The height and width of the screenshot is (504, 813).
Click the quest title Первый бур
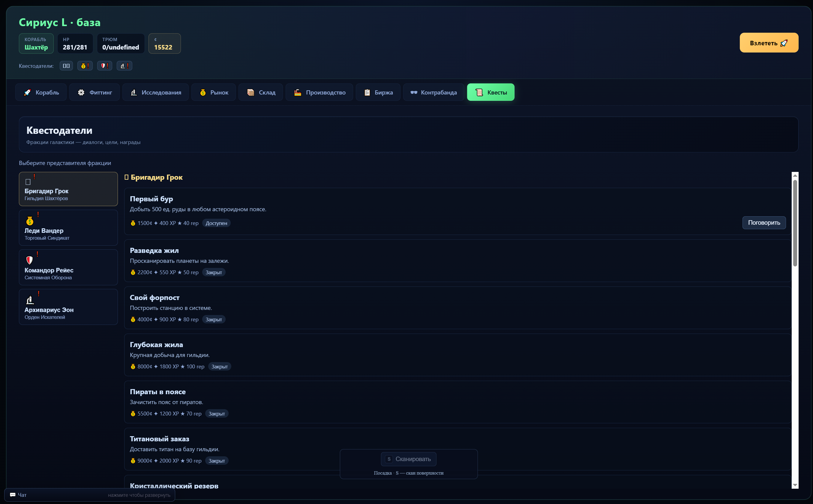coord(151,199)
